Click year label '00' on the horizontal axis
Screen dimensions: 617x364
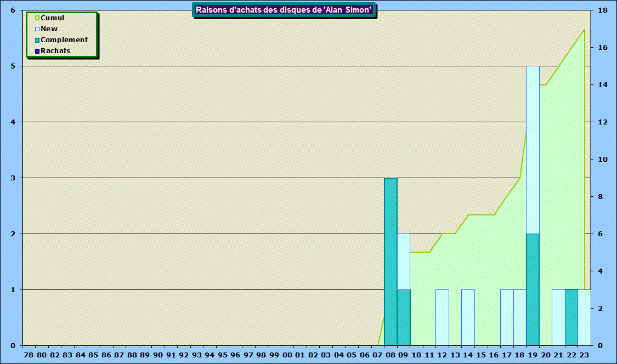click(287, 355)
